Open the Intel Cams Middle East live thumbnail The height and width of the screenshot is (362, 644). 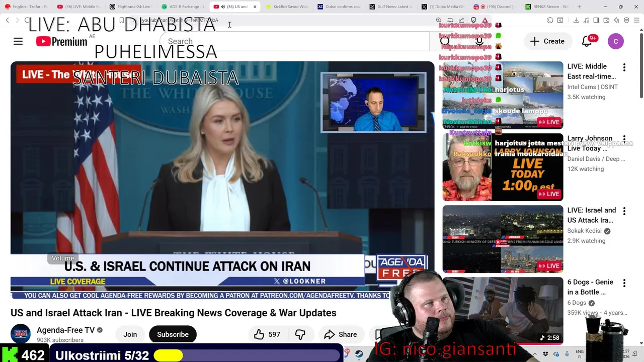[x=503, y=95]
